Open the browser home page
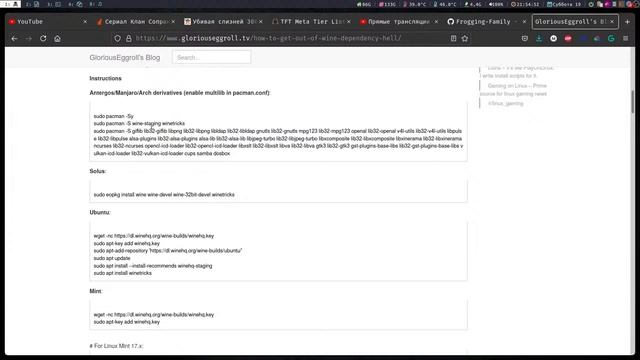 click(x=57, y=38)
